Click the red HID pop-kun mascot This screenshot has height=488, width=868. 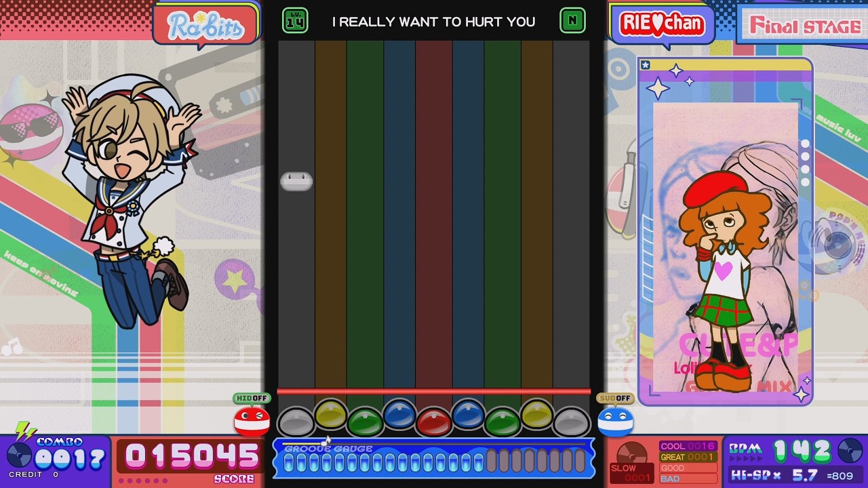pyautogui.click(x=252, y=421)
